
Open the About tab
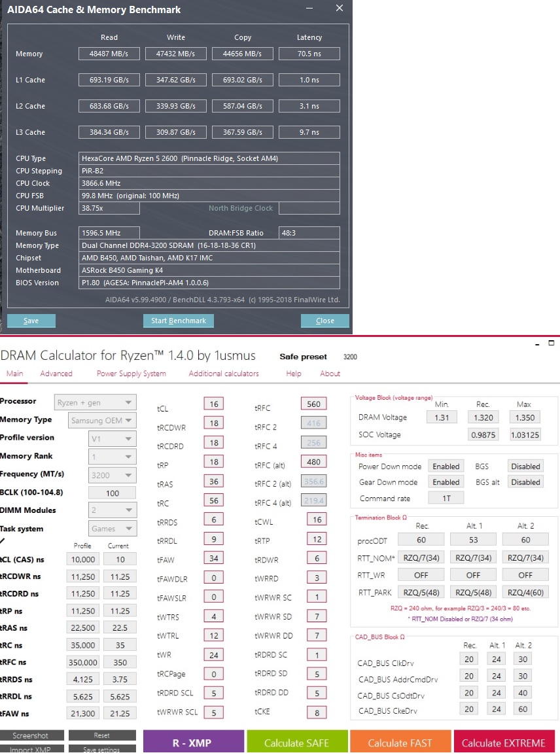click(330, 374)
